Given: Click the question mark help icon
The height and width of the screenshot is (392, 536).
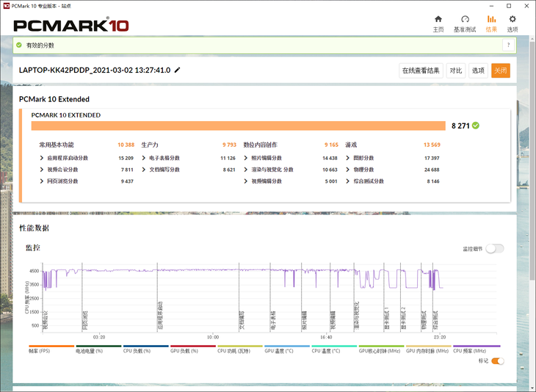Looking at the screenshot, I should point(507,45).
